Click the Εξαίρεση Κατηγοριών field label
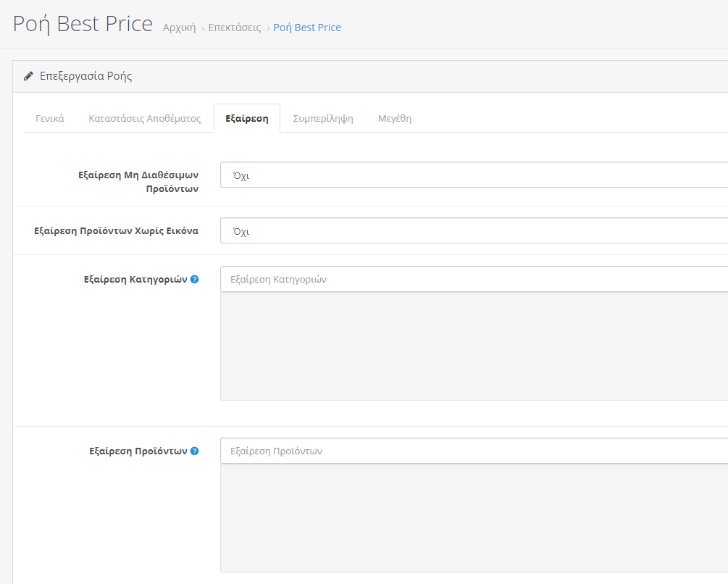This screenshot has width=728, height=584. coord(135,279)
